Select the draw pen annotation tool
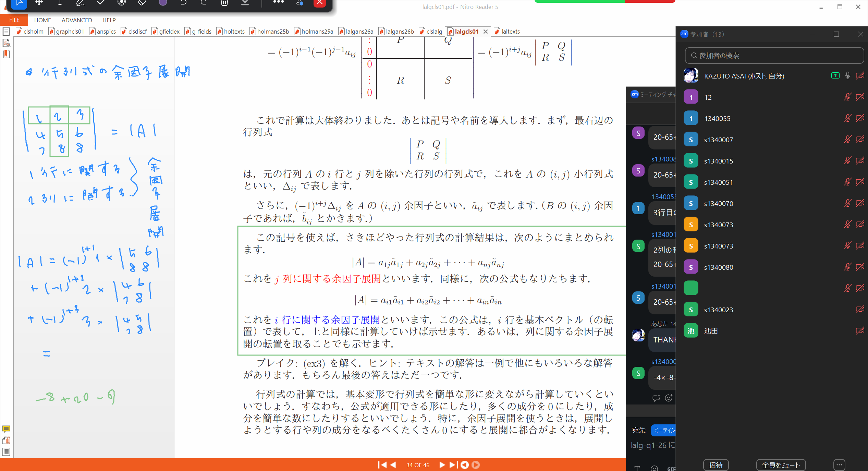Viewport: 868px width, 471px height. (x=80, y=3)
